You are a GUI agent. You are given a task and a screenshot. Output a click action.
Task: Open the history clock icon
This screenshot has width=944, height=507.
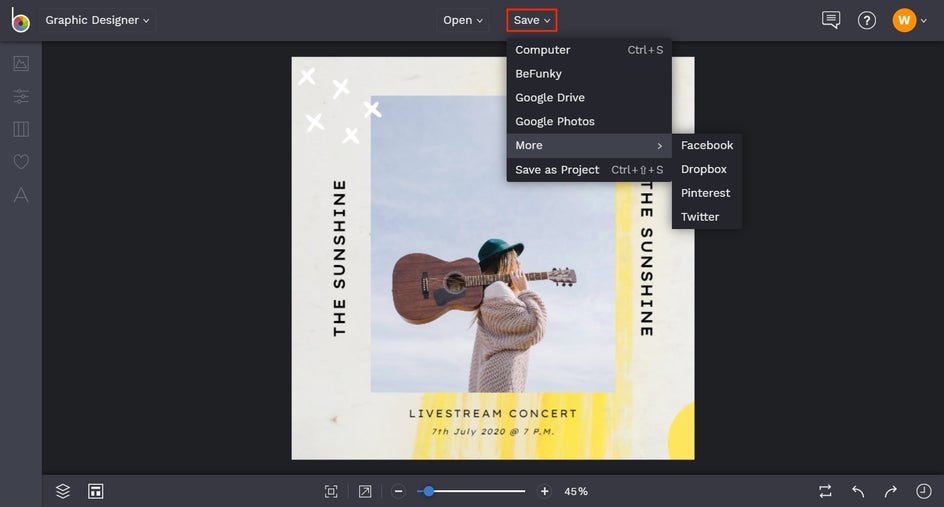point(924,491)
